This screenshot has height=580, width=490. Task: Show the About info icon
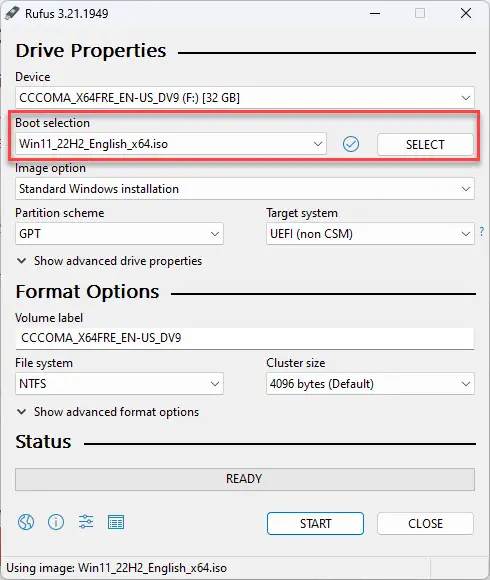click(x=56, y=522)
